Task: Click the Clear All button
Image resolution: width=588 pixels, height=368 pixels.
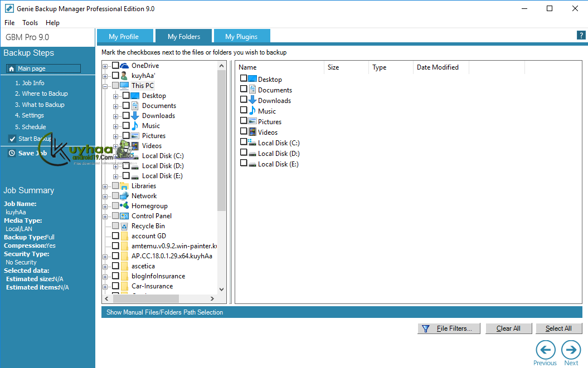Action: (x=508, y=328)
